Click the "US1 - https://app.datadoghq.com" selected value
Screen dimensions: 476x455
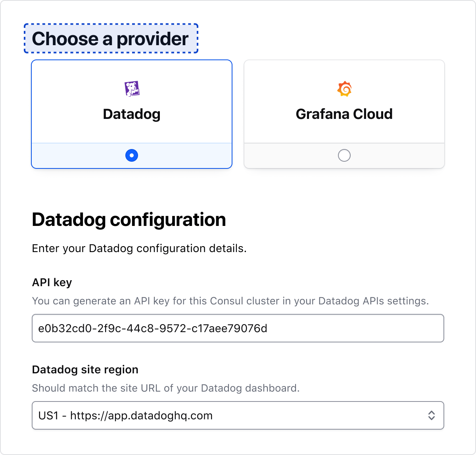click(x=125, y=415)
